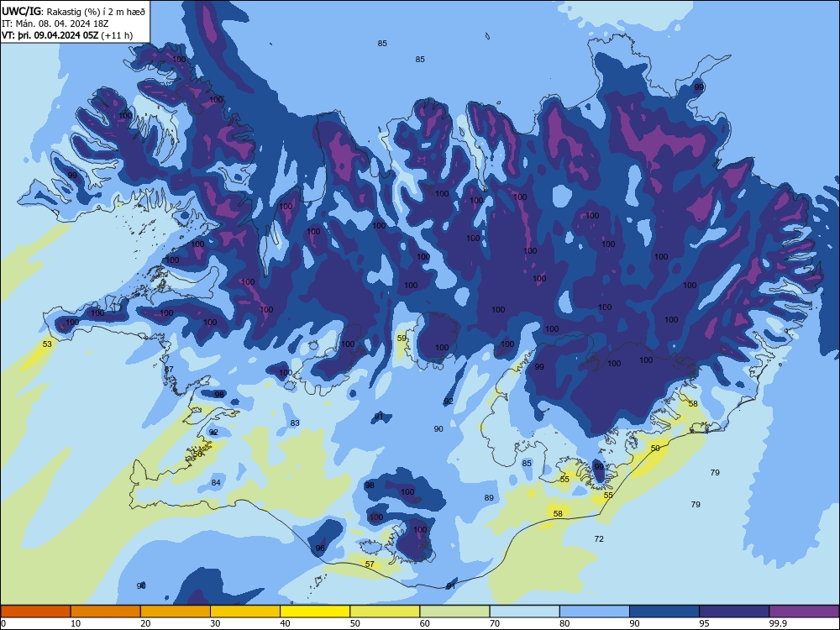Screen dimensions: 840x630
Task: Select the bright yellow 40–50 legend swatch
Action: (315, 612)
